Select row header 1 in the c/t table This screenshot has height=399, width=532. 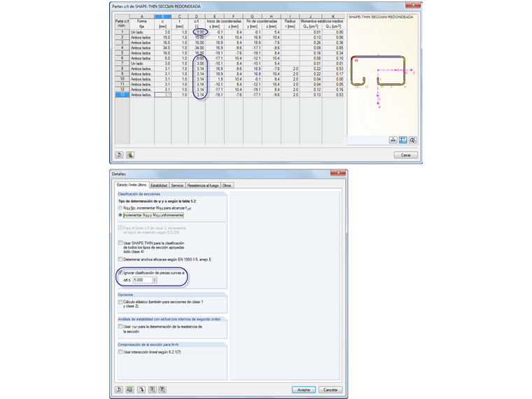[122, 32]
